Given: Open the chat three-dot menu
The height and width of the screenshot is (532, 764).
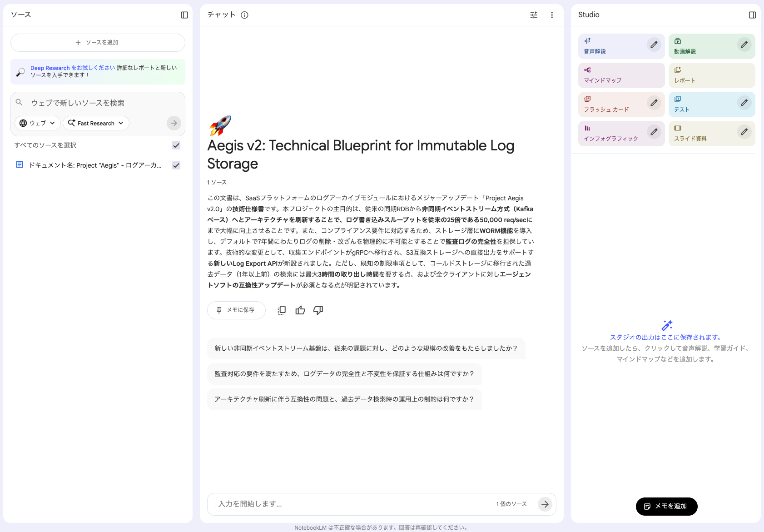Looking at the screenshot, I should pos(552,15).
